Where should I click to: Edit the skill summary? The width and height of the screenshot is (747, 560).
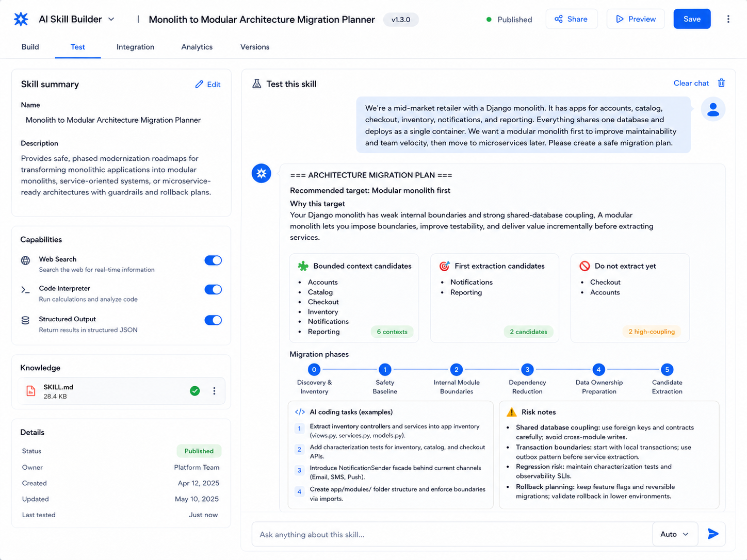pos(208,84)
